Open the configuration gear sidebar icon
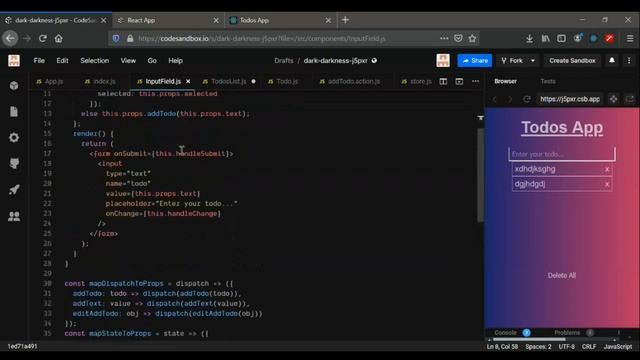This screenshot has height=360, width=640. tap(14, 138)
